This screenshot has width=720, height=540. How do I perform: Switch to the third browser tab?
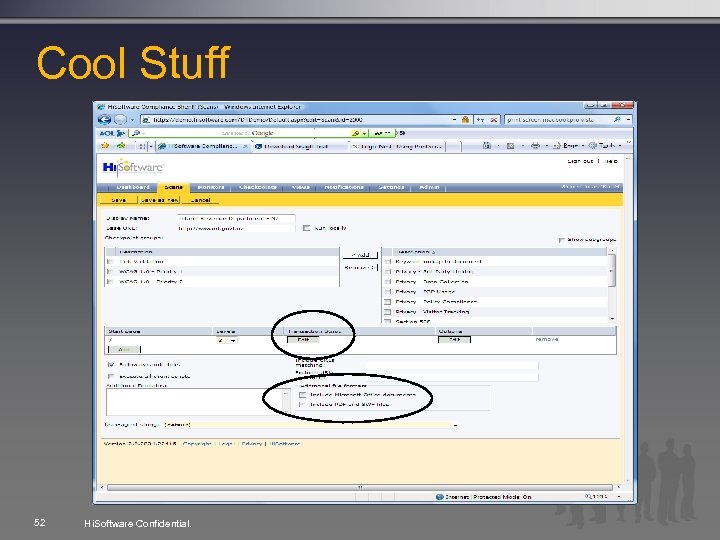[x=397, y=146]
